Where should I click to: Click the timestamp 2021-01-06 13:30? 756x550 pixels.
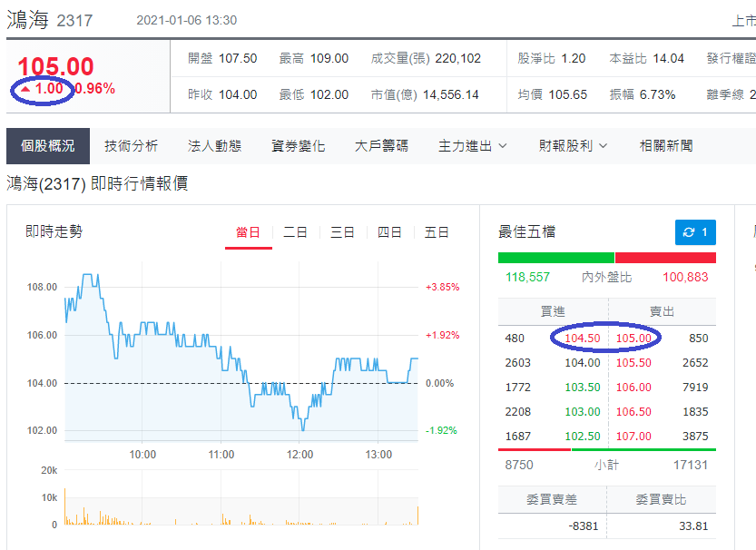(x=187, y=20)
